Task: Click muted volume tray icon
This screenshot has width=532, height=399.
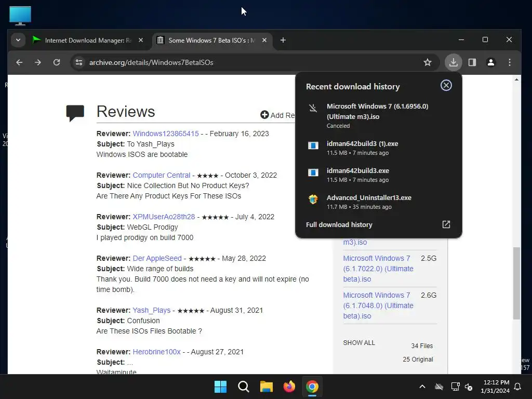Action: coord(469,387)
